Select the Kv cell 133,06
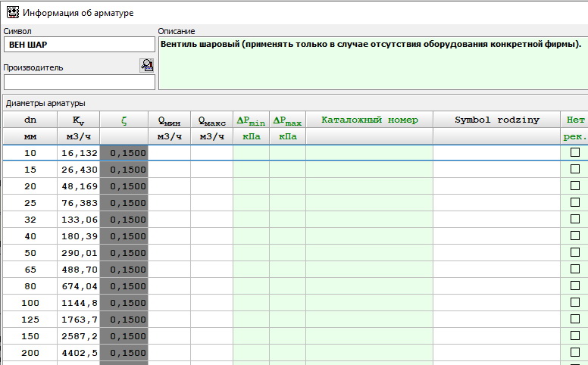Image resolution: width=588 pixels, height=365 pixels. click(78, 220)
